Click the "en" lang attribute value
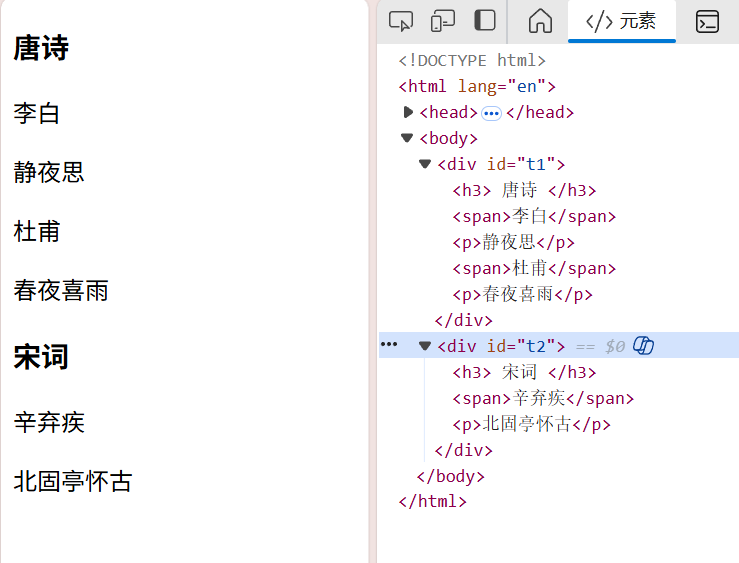 coord(526,87)
